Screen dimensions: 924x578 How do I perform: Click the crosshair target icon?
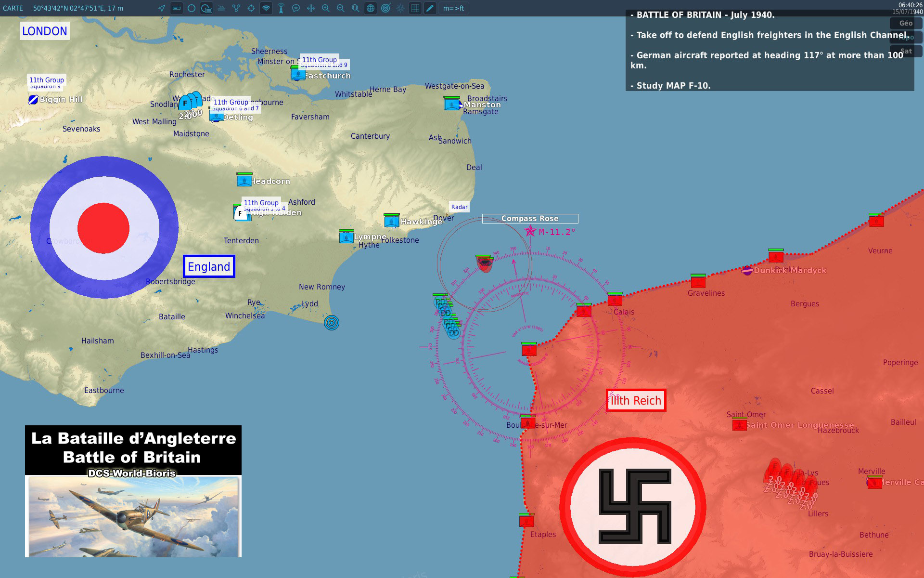(x=251, y=8)
